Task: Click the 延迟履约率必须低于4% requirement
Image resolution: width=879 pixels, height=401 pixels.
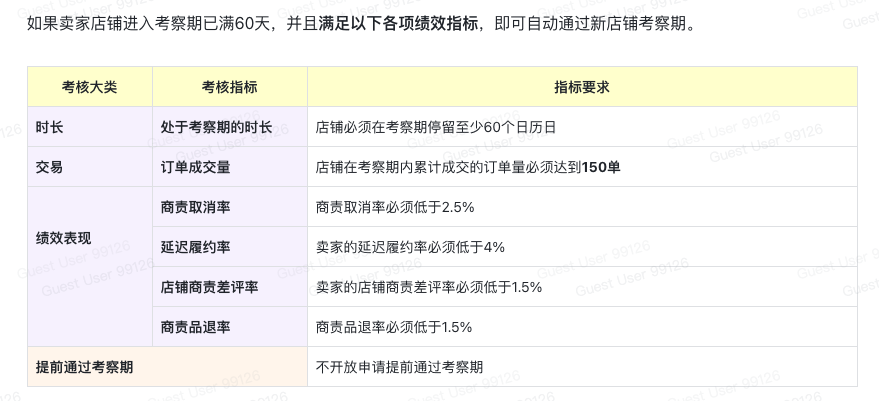Action: [410, 247]
